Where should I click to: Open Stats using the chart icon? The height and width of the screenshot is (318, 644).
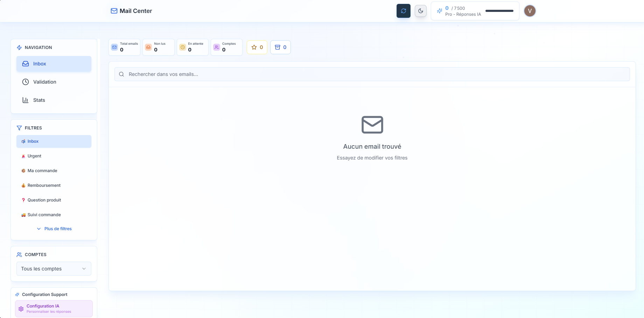[26, 100]
